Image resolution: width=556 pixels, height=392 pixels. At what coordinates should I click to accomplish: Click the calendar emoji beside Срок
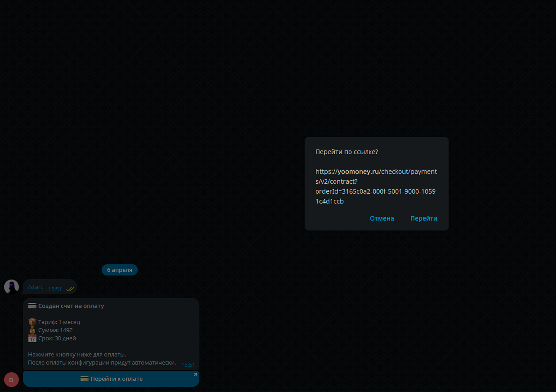click(x=32, y=338)
